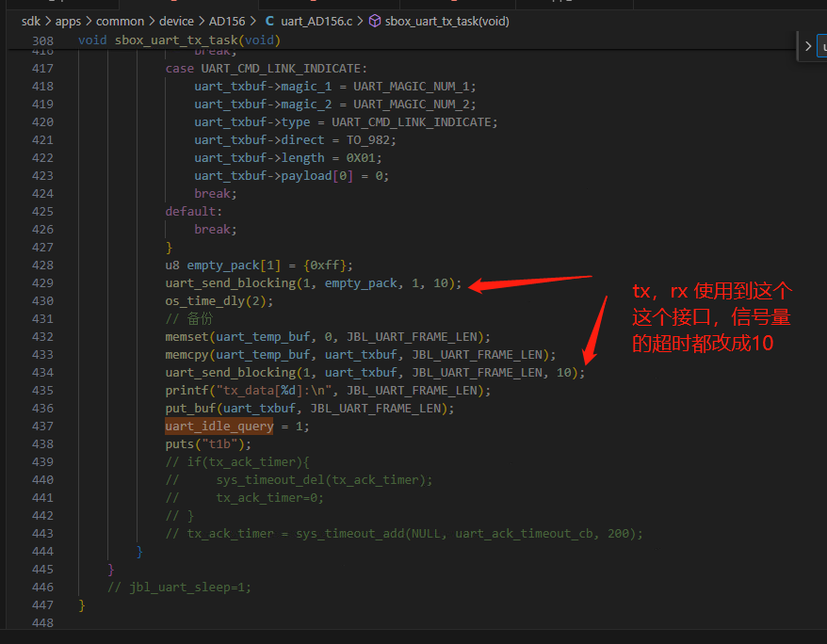The height and width of the screenshot is (644, 827).
Task: Click the jbl_uart_sleep=1 comment
Action: coord(179,588)
